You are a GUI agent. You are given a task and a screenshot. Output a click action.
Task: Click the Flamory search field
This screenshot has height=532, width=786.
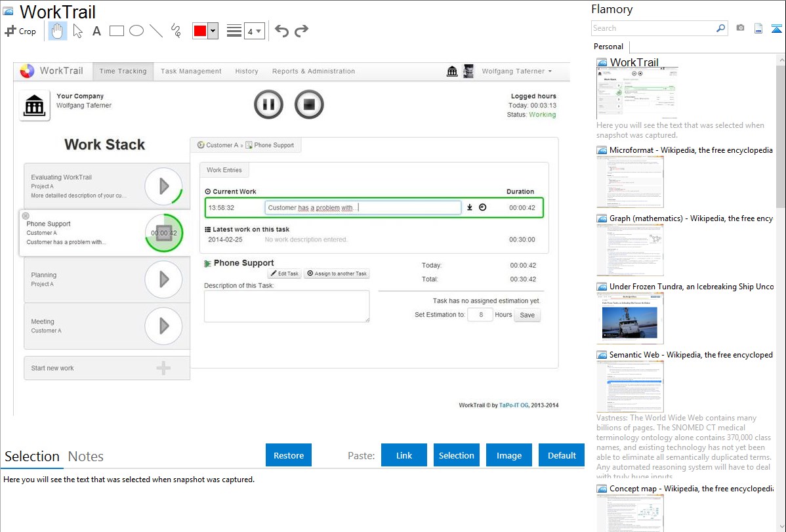pos(653,28)
